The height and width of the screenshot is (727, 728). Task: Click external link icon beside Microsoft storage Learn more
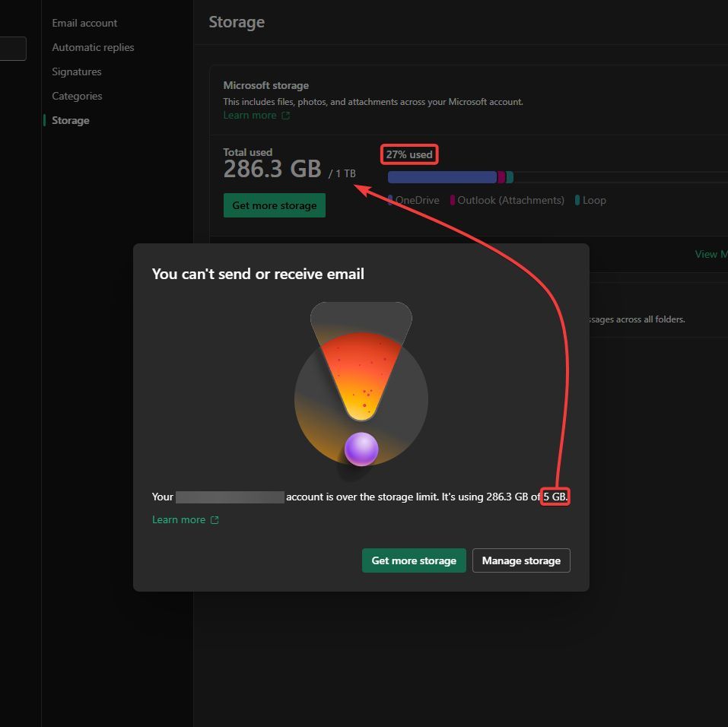pos(285,116)
